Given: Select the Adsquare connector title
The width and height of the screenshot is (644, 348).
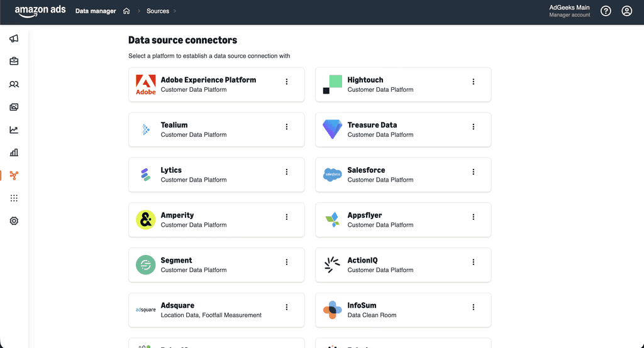Looking at the screenshot, I should point(177,306).
